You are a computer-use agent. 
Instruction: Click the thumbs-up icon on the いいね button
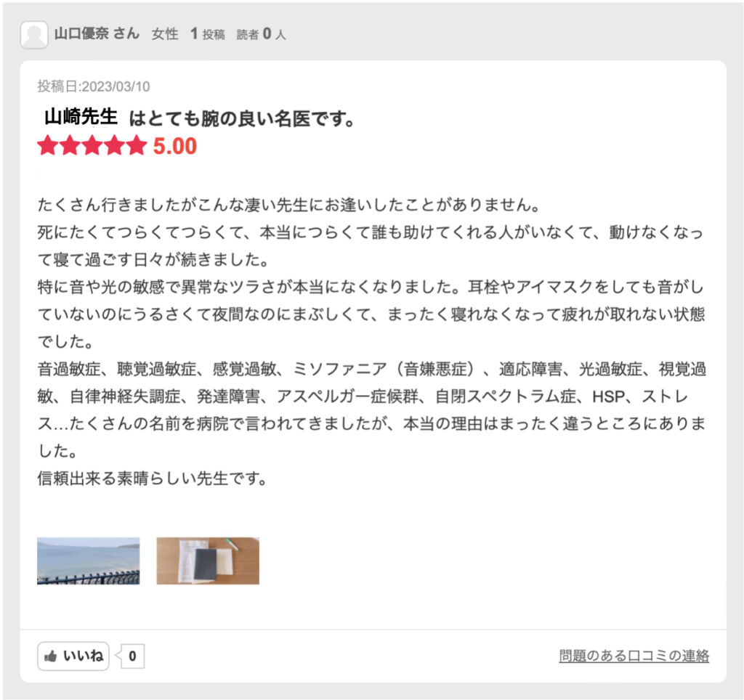[51, 656]
